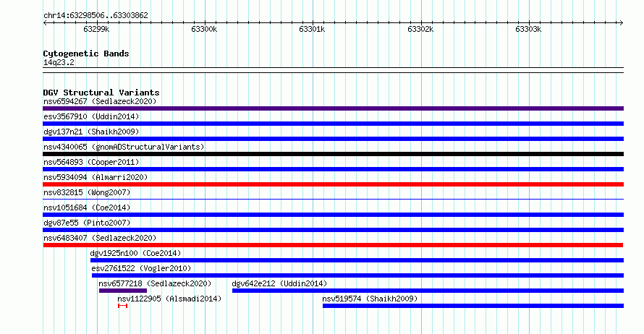This screenshot has height=334, width=644.
Task: Click the nsv6594267 (Sedlazeck2020) variant label
Action: tap(100, 101)
